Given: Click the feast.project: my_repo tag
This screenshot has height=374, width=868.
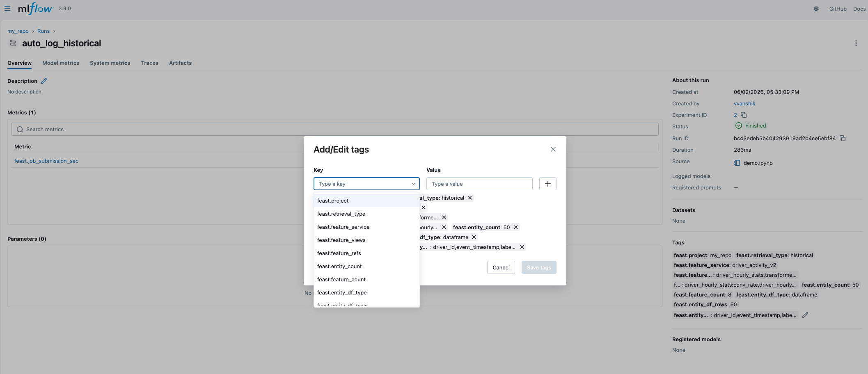Looking at the screenshot, I should [x=703, y=255].
